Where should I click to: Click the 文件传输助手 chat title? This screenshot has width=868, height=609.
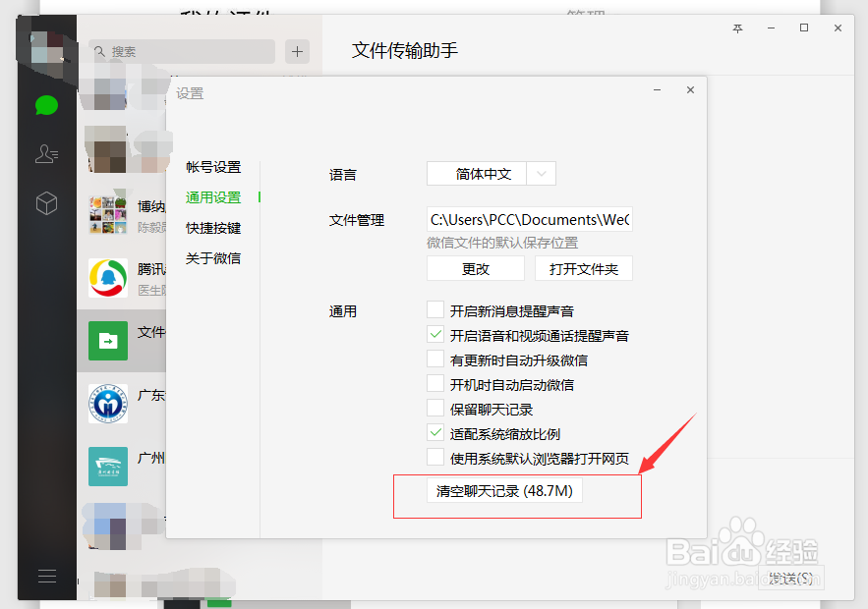[x=405, y=50]
